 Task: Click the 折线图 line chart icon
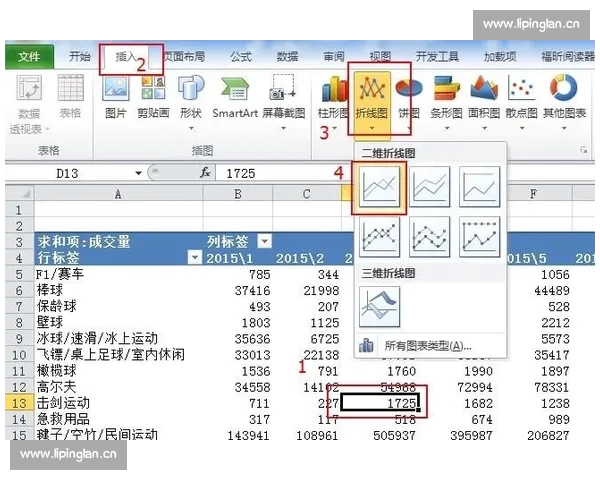pyautogui.click(x=371, y=89)
